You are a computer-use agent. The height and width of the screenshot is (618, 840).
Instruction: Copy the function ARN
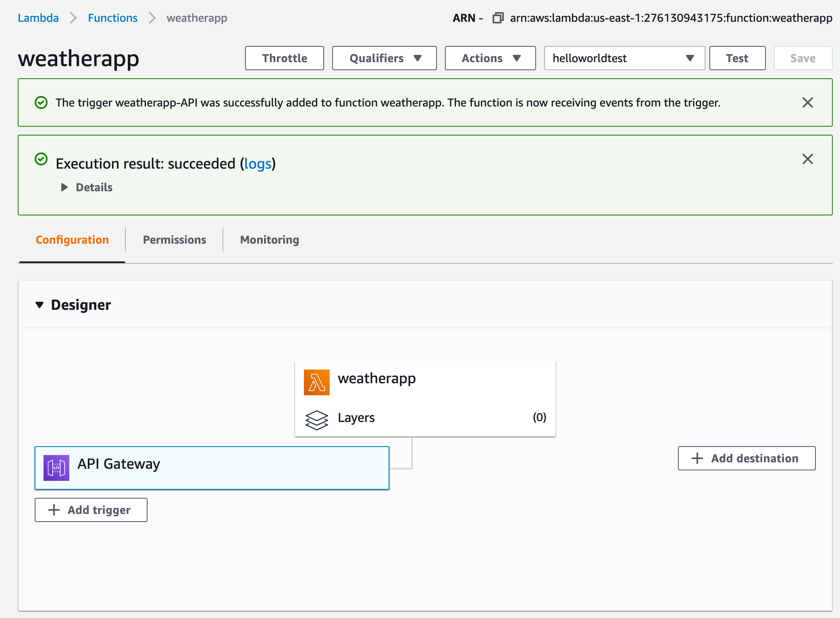pos(498,18)
